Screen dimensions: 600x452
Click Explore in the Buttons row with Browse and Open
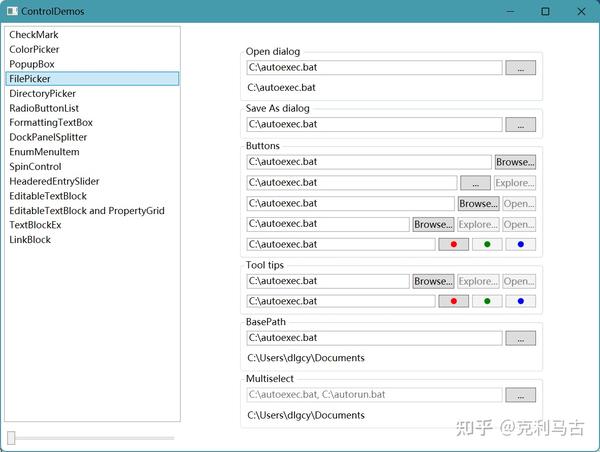(478, 224)
